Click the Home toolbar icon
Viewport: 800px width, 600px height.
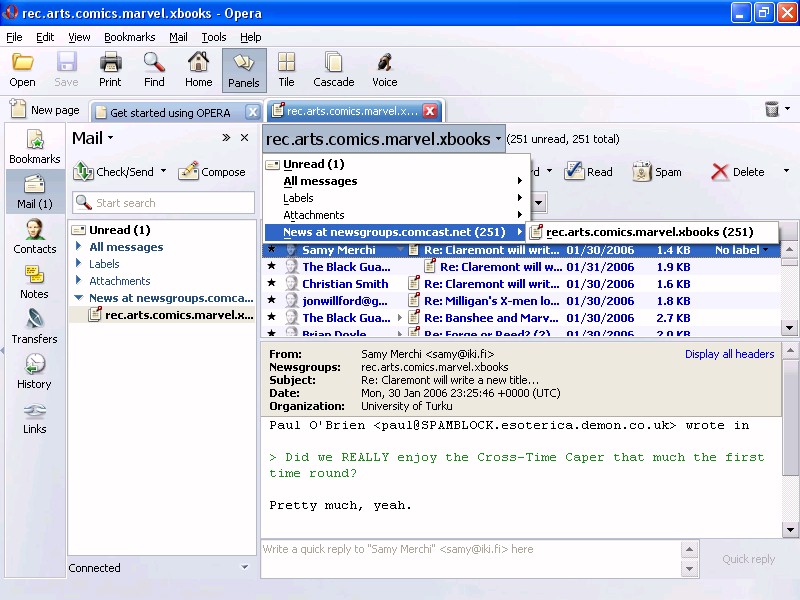click(x=198, y=70)
